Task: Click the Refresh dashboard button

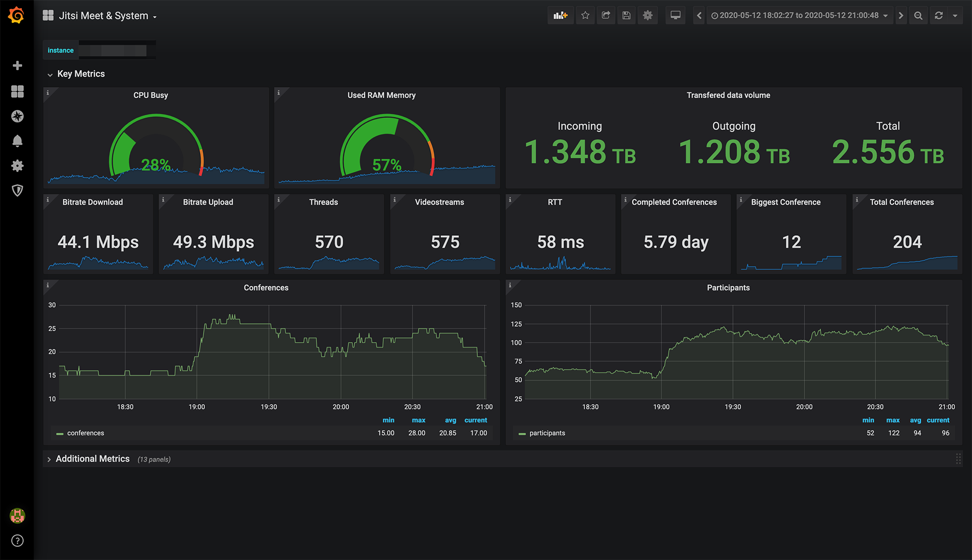Action: 939,15
